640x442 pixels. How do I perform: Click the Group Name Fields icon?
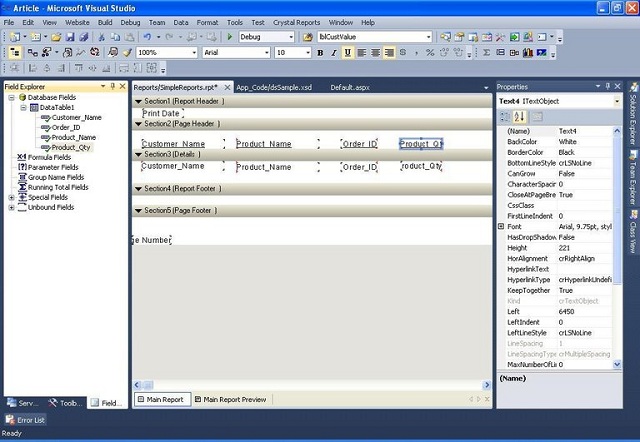coord(22,177)
